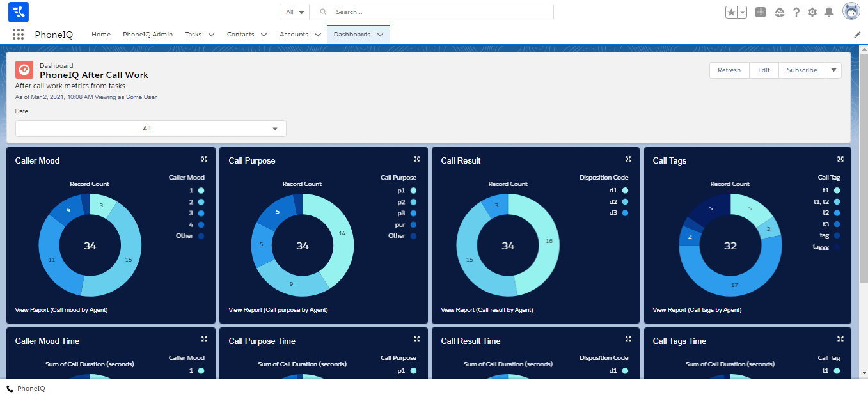Expand the Contacts tab chevron menu
The height and width of the screenshot is (399, 868).
pos(264,35)
